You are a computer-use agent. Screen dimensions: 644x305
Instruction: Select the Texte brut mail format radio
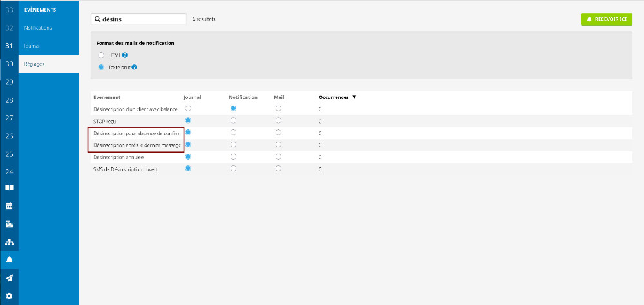pos(101,68)
